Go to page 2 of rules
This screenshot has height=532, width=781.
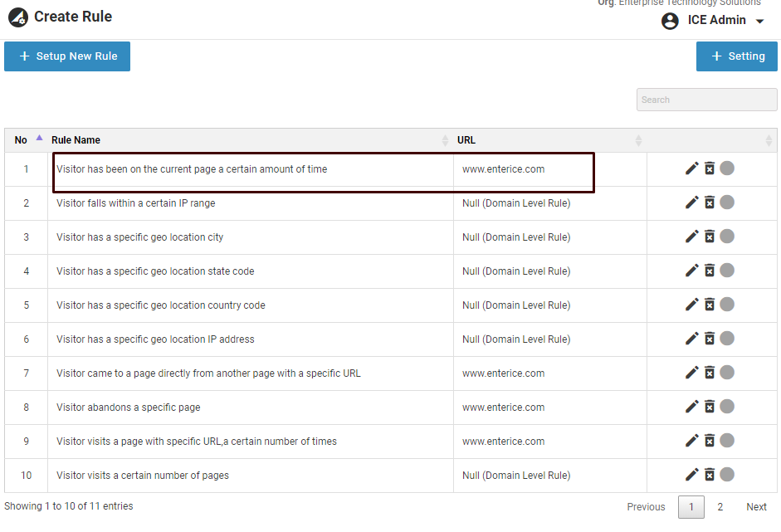pyautogui.click(x=720, y=507)
